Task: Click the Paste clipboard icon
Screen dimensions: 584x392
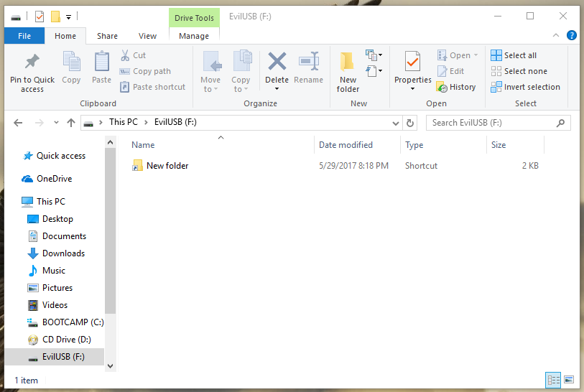Action: [101, 62]
